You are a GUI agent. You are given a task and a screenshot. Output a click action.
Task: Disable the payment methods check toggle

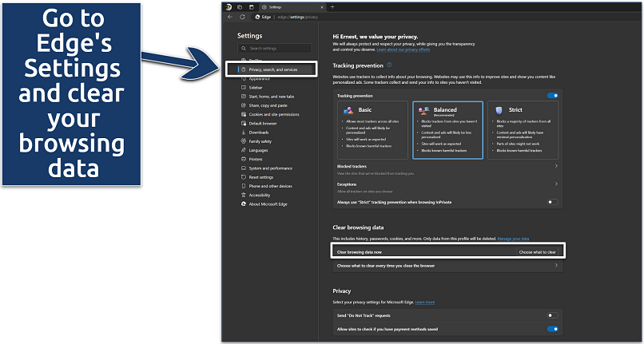click(x=553, y=329)
